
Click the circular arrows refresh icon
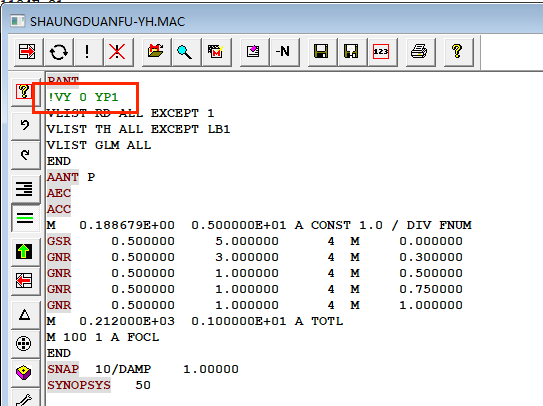58,52
